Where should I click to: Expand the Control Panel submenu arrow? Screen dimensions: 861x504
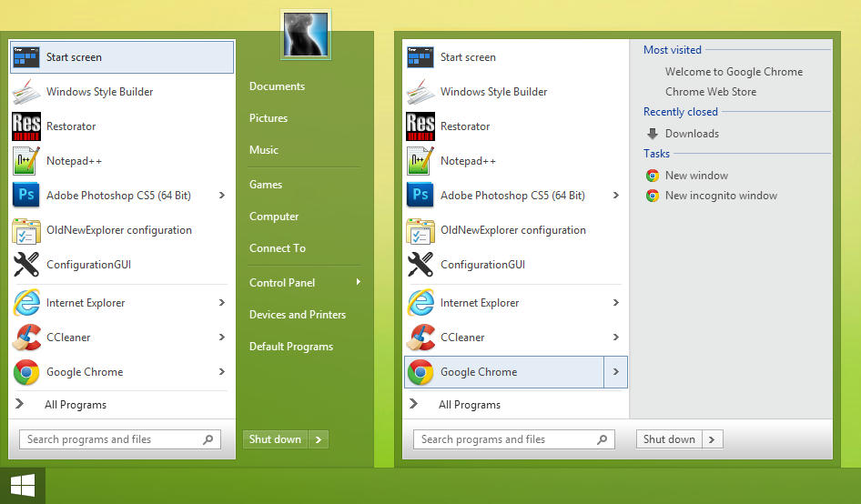pos(358,282)
